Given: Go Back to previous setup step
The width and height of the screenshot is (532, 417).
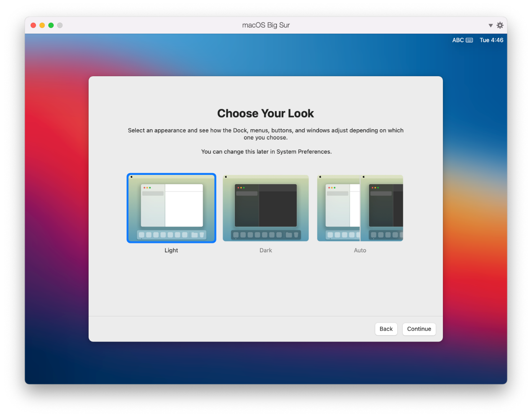Looking at the screenshot, I should (386, 329).
